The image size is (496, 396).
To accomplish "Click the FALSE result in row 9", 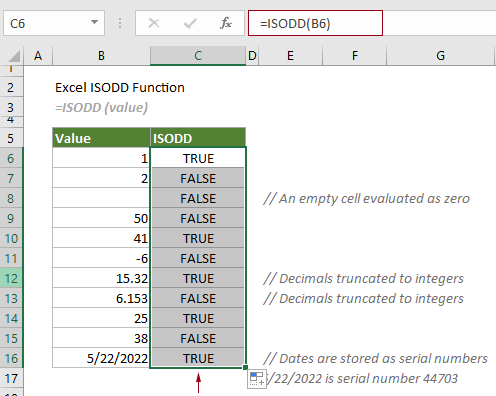I will click(198, 218).
